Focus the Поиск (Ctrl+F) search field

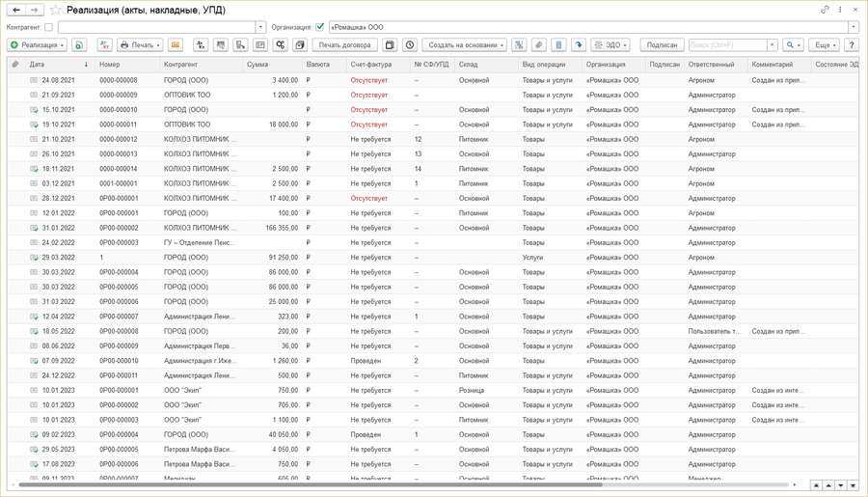(x=727, y=45)
